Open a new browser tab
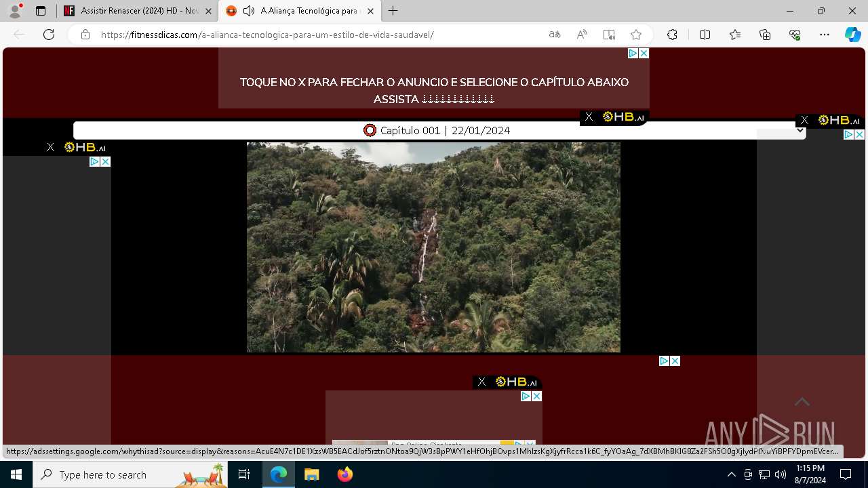This screenshot has height=488, width=868. [x=393, y=11]
